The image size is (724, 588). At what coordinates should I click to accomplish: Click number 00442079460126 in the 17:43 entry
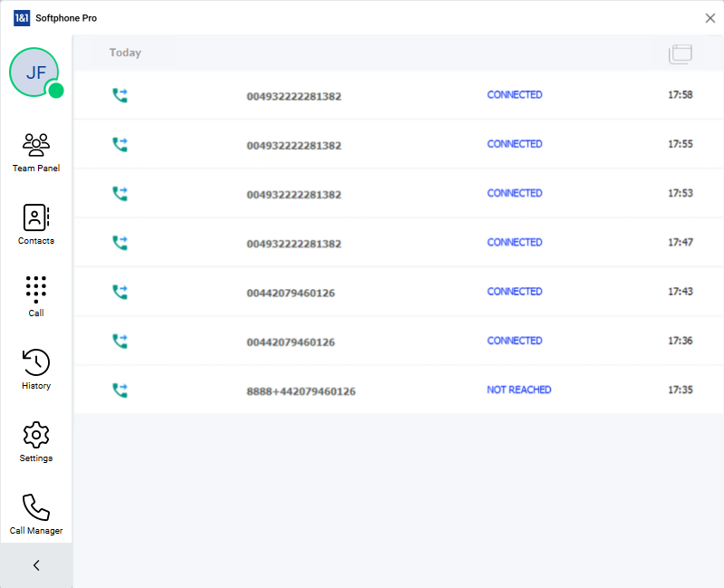290,293
